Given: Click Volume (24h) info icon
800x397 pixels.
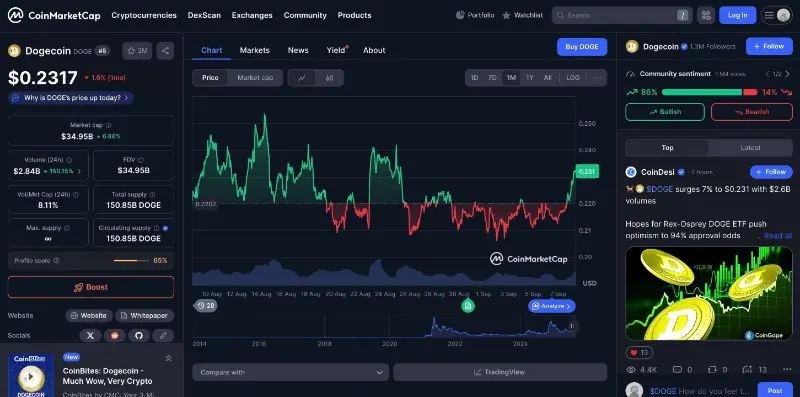Looking at the screenshot, I should tap(69, 160).
